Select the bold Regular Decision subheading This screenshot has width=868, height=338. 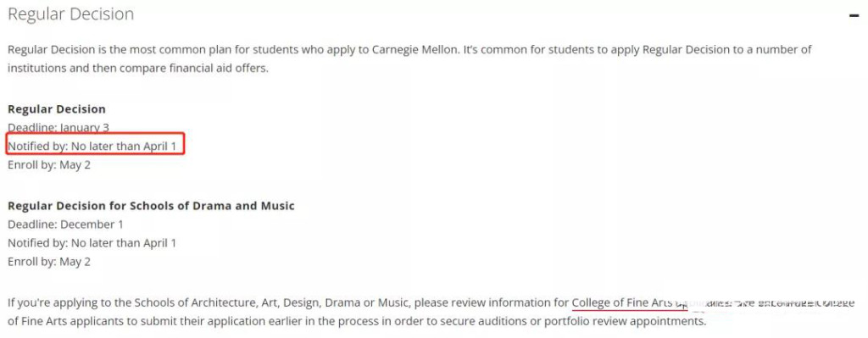click(x=57, y=109)
